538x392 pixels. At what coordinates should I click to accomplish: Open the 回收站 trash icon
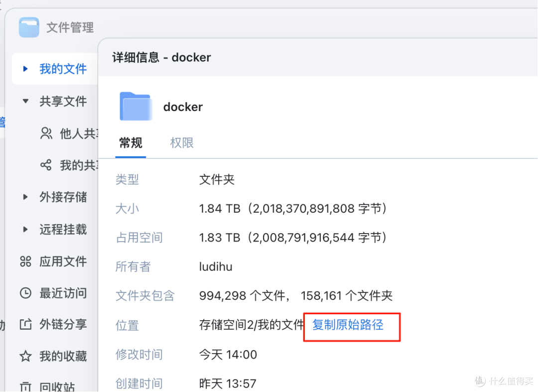pos(25,384)
